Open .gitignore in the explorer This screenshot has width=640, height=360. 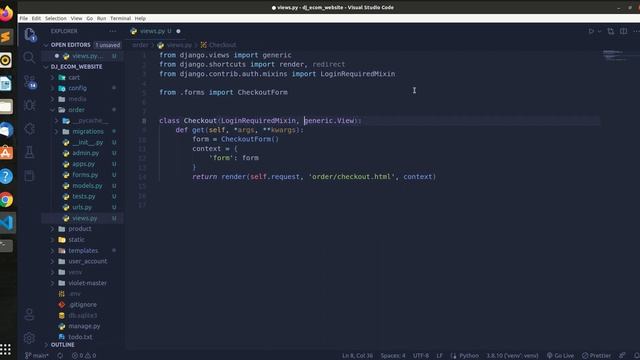[82, 304]
